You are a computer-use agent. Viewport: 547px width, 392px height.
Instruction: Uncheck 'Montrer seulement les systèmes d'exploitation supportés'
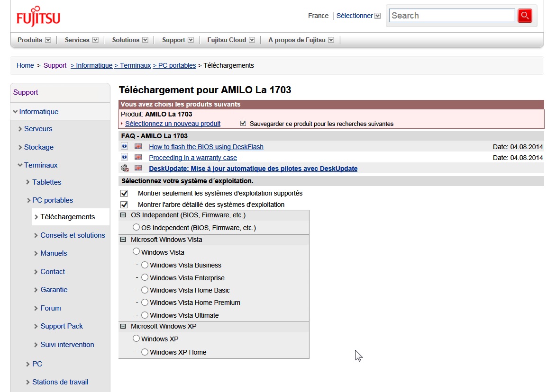(x=124, y=193)
